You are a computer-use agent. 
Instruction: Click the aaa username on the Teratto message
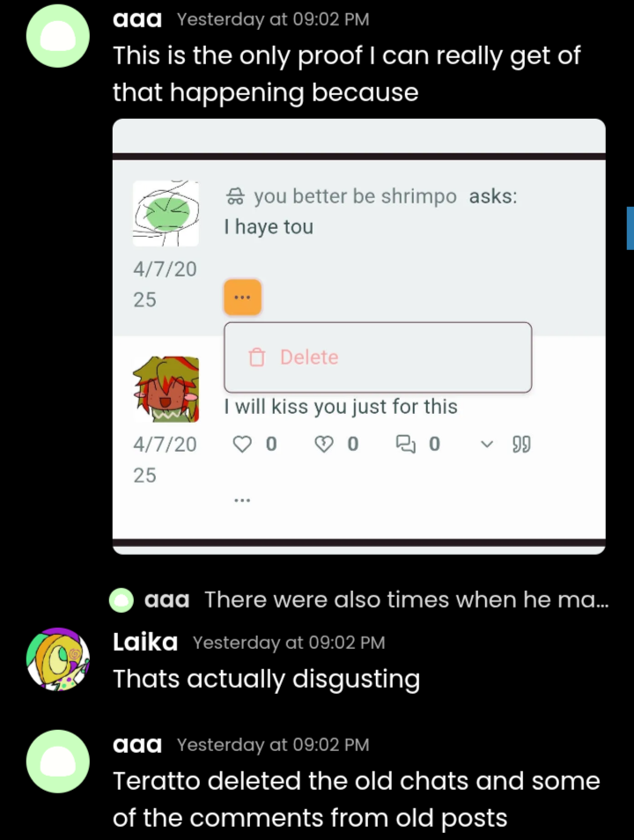coord(137,744)
